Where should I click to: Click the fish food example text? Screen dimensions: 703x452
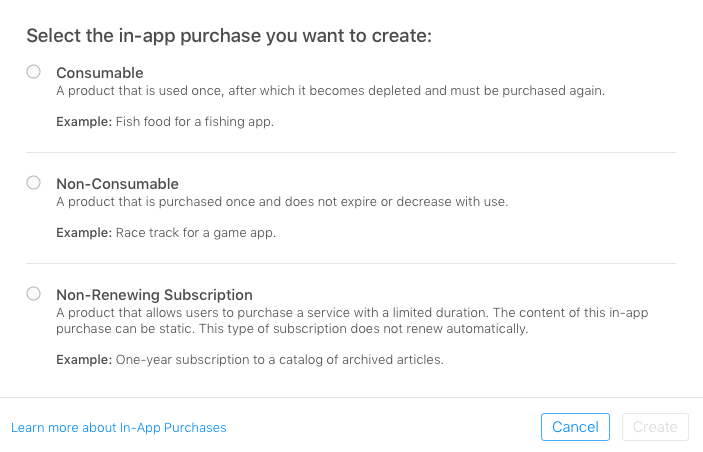click(x=212, y=122)
